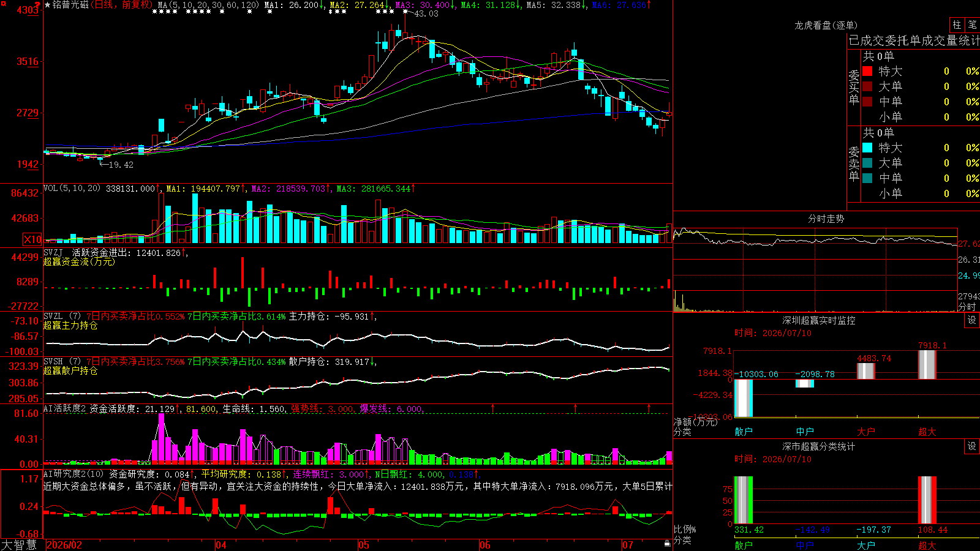The height and width of the screenshot is (551, 980).
Task: Click the star icon before 铭普光磁
Action: tap(48, 5)
